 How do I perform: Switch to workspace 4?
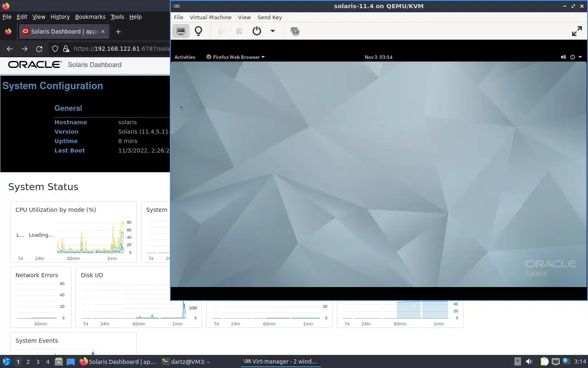(48, 362)
